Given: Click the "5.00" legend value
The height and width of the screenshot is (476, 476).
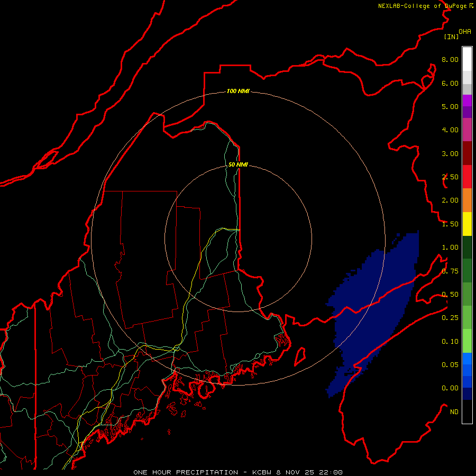Looking at the screenshot, I should 450,106.
